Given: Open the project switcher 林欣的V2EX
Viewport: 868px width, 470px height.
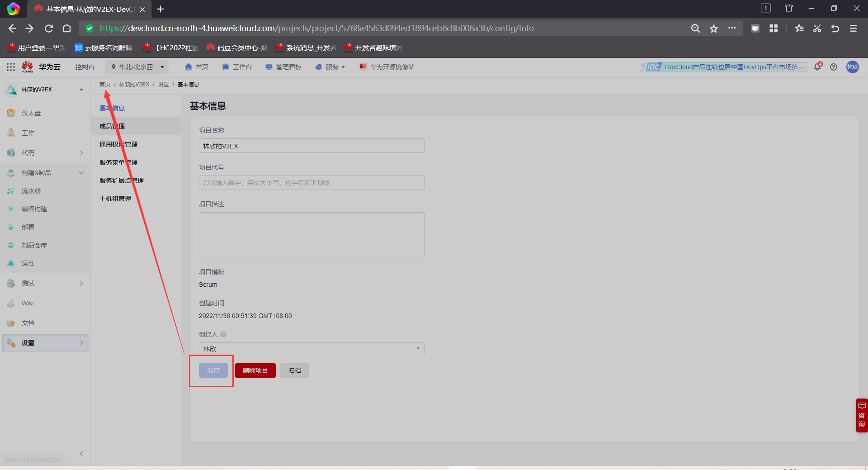Looking at the screenshot, I should click(45, 90).
